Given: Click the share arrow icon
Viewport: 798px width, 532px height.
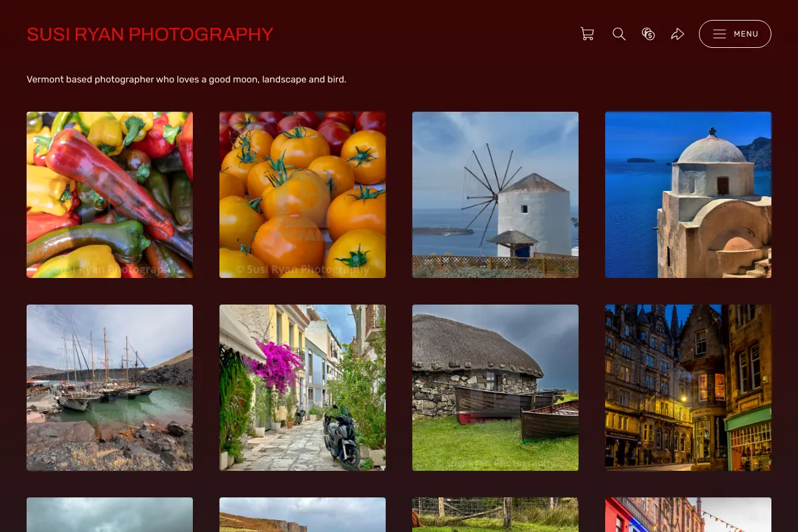Looking at the screenshot, I should click(678, 34).
